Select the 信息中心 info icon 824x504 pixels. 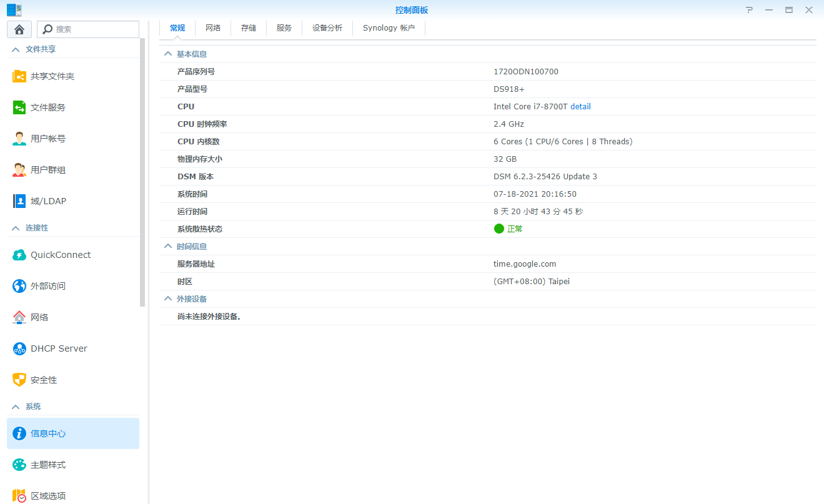(x=19, y=433)
